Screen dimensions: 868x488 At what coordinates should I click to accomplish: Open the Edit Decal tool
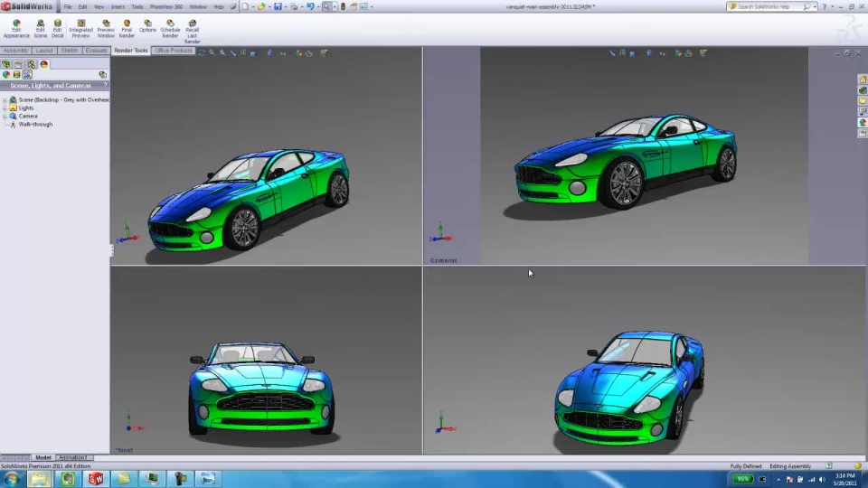(x=58, y=29)
